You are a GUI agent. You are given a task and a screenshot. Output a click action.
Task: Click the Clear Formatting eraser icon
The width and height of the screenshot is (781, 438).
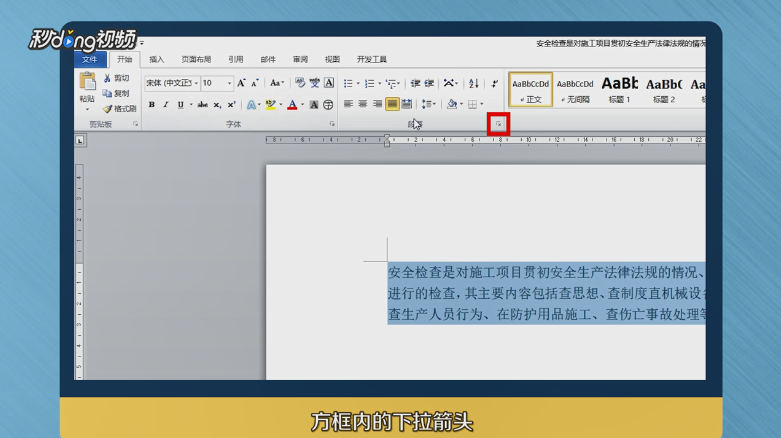300,83
